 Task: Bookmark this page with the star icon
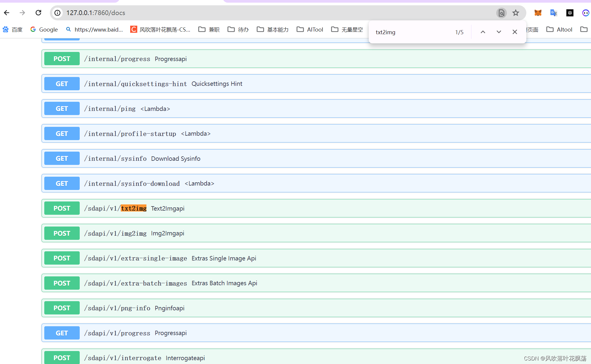point(516,13)
